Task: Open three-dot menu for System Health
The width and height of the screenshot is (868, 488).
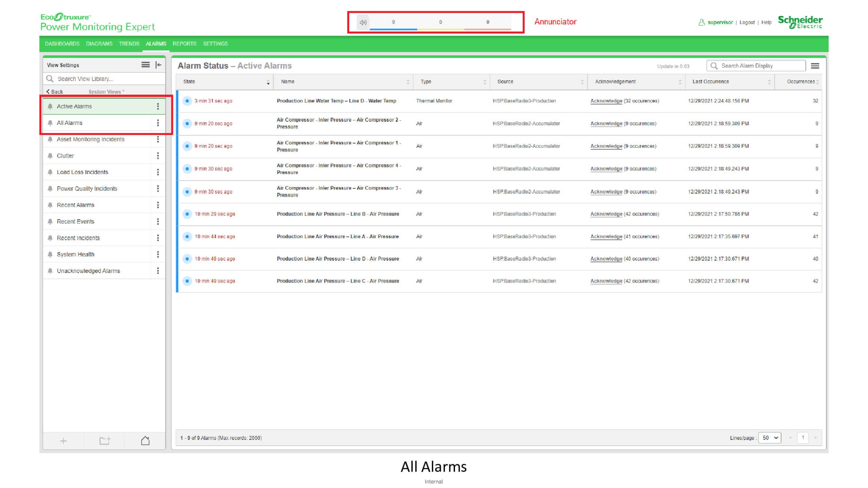Action: [158, 255]
